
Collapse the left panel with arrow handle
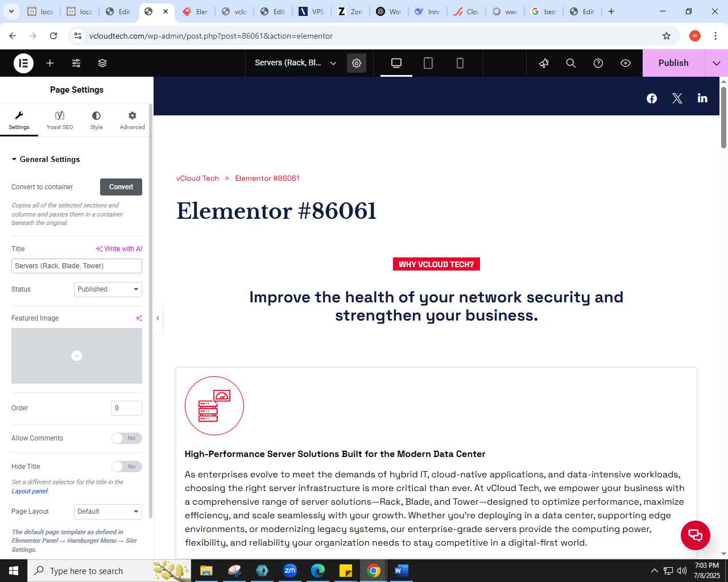158,318
